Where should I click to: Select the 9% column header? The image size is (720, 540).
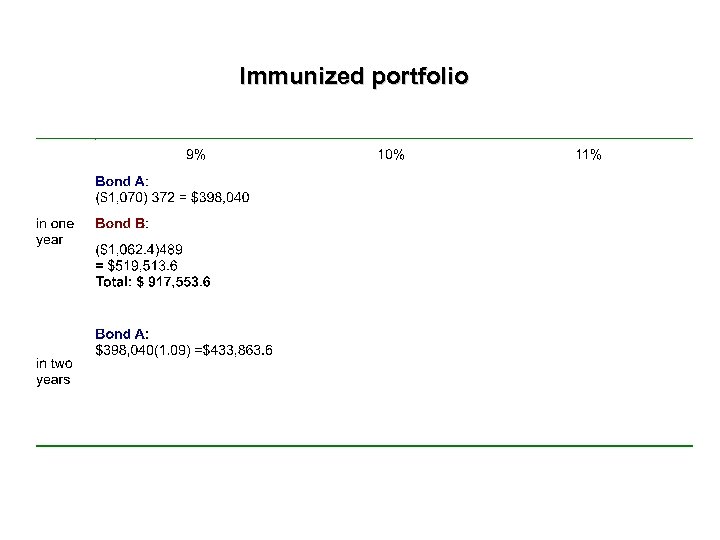196,154
